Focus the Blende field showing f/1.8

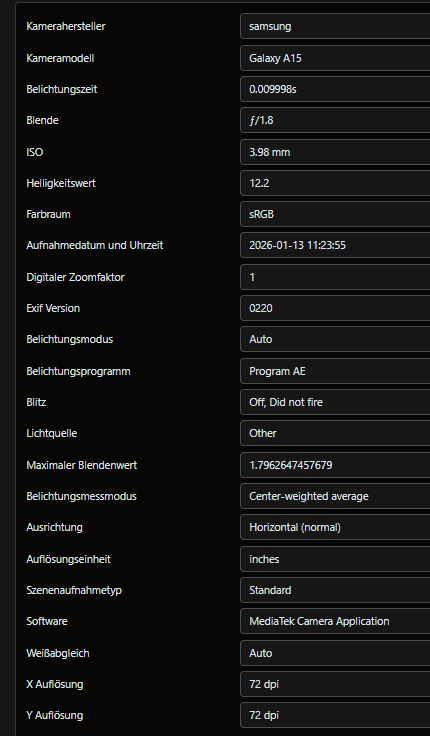[335, 120]
